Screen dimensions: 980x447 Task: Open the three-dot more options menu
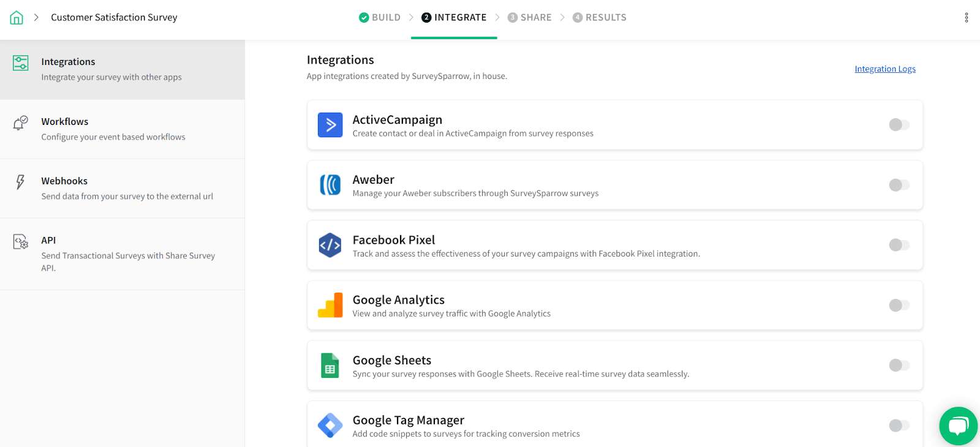coord(967,18)
